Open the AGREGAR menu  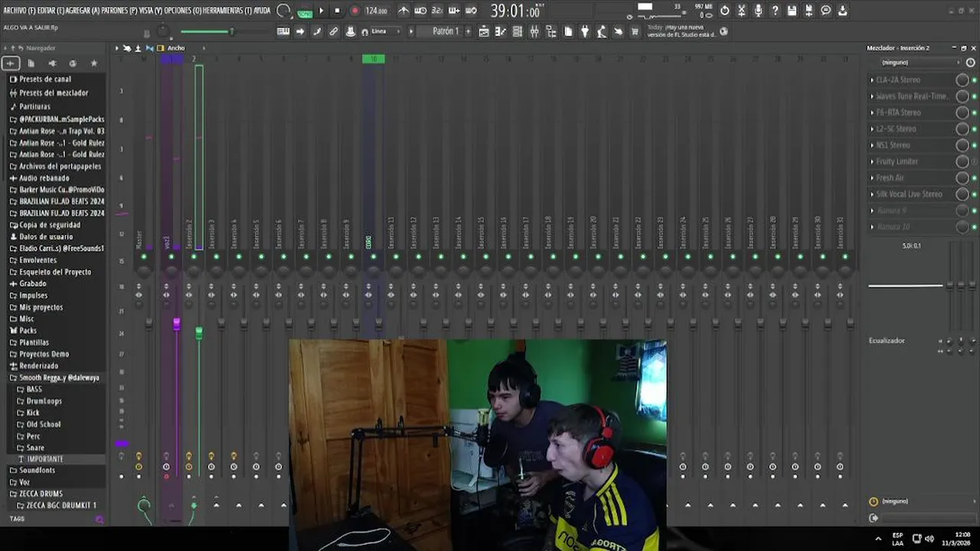(x=84, y=11)
